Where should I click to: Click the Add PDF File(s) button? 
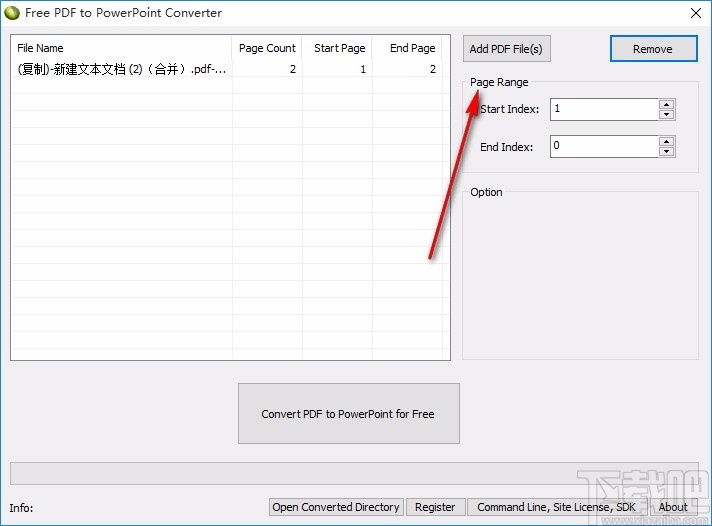(x=506, y=49)
